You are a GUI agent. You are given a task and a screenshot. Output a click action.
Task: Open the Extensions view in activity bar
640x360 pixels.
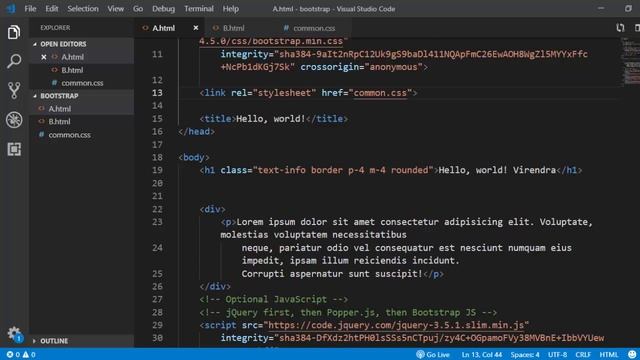(x=14, y=149)
